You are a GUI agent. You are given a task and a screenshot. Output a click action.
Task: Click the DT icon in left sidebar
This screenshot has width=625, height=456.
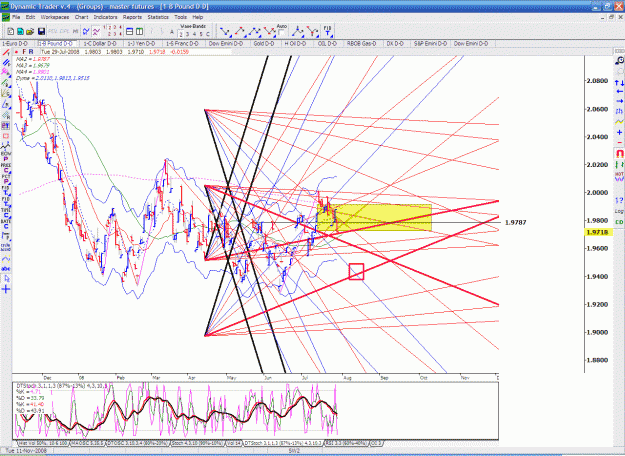[6, 126]
